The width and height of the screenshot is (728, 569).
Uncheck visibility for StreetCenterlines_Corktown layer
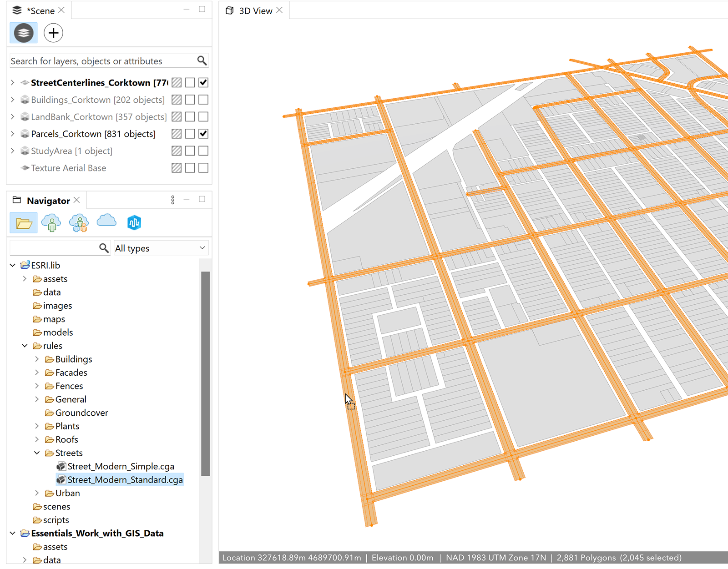(203, 82)
